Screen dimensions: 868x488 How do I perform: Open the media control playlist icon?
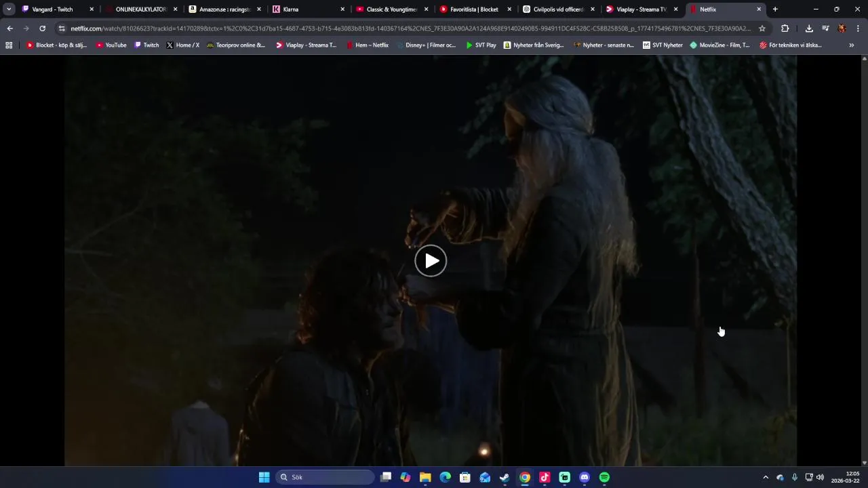click(x=825, y=28)
